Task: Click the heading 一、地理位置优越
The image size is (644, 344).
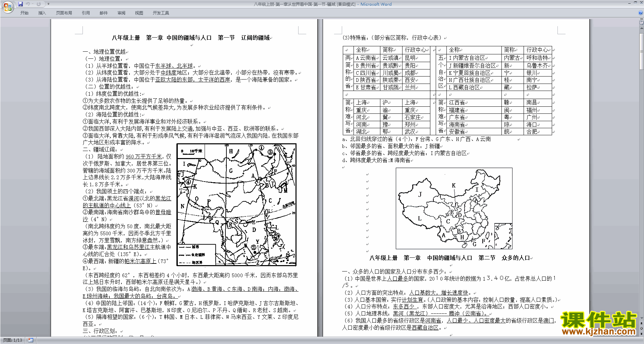Action: pyautogui.click(x=104, y=52)
